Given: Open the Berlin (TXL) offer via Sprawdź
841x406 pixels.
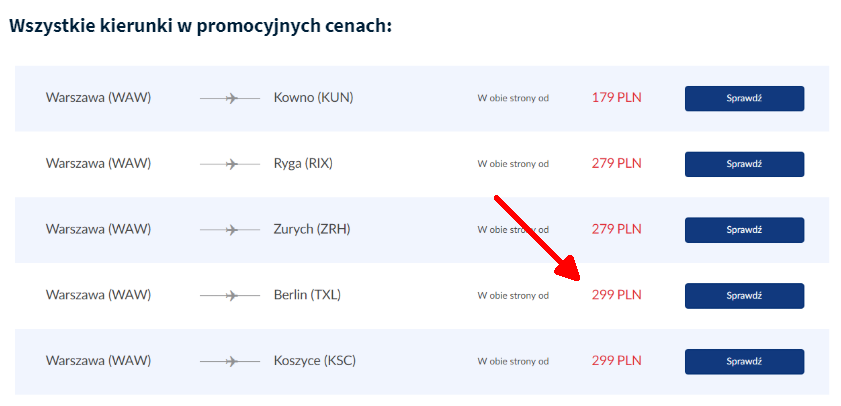Looking at the screenshot, I should 744,296.
